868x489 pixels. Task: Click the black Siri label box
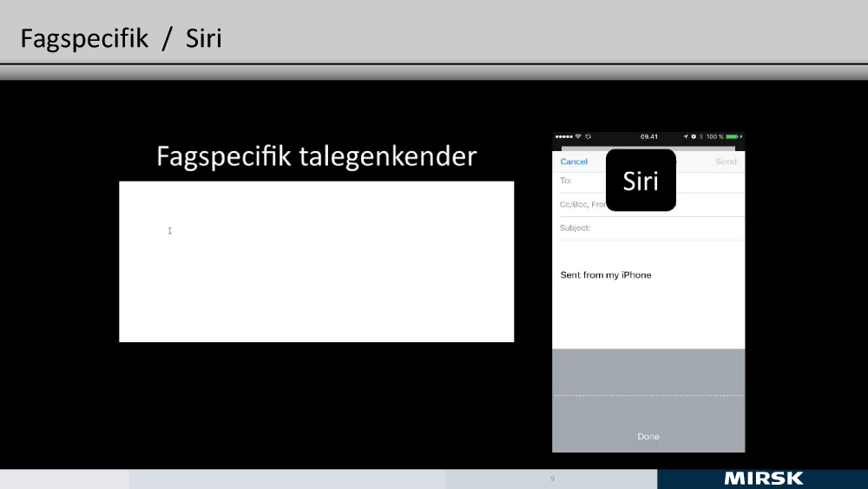641,181
